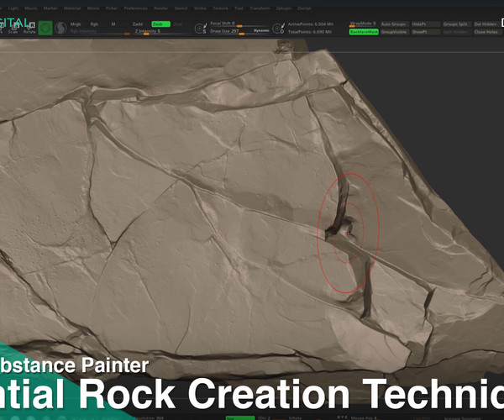504x420 pixels.
Task: Open the Tool menu
Action: click(x=239, y=8)
